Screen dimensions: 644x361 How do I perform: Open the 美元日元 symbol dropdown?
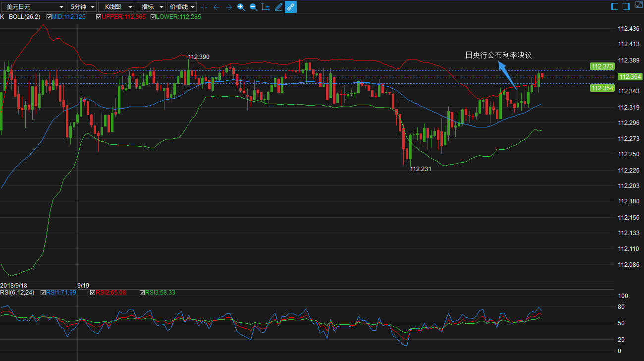33,7
